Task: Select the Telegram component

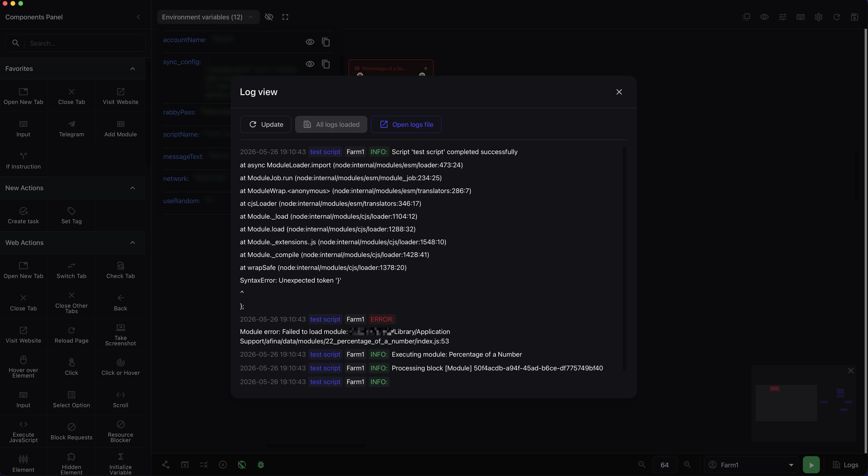Action: tap(71, 129)
